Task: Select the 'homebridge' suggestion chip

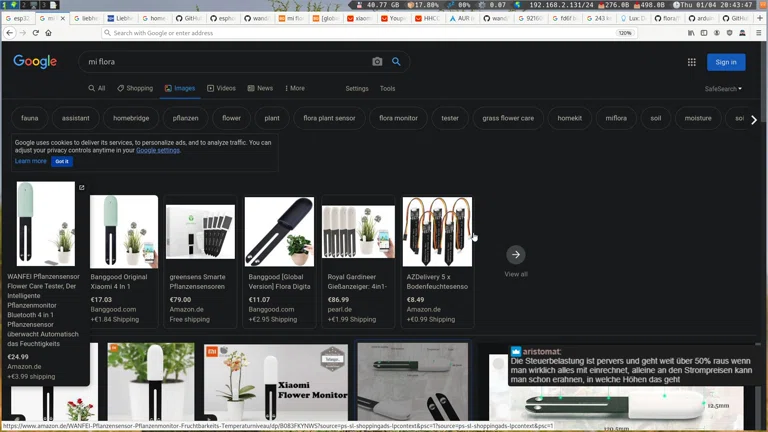Action: (131, 118)
